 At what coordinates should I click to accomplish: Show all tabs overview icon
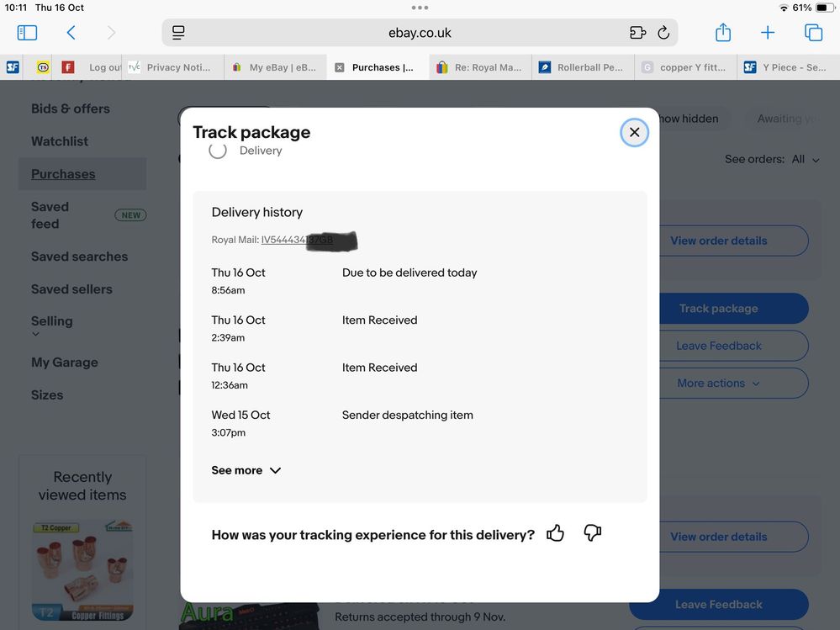pos(813,33)
